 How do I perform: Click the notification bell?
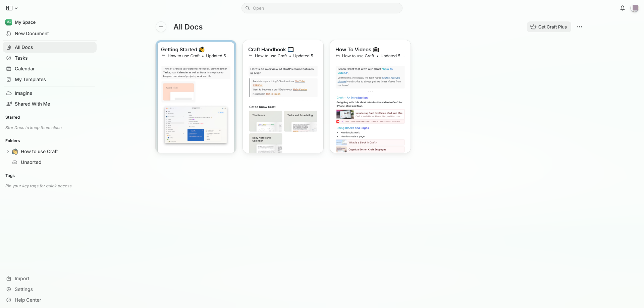[x=623, y=8]
